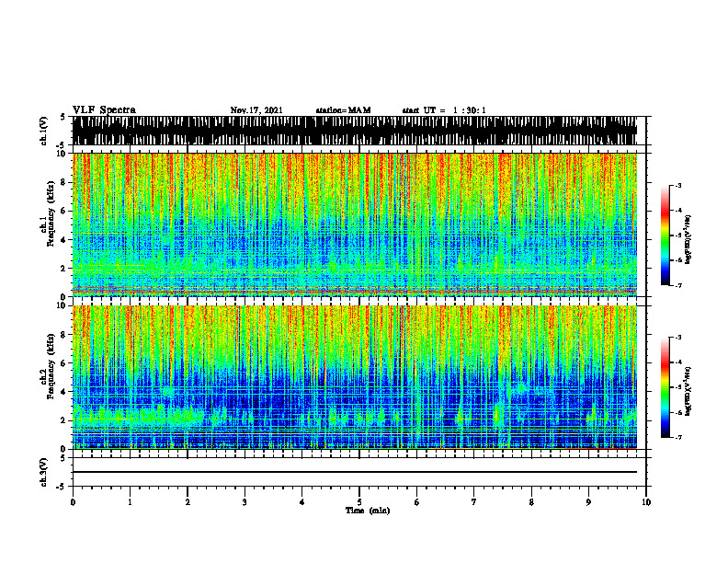Click the time axis tick label '0'
This screenshot has width=728, height=563.
tap(73, 502)
